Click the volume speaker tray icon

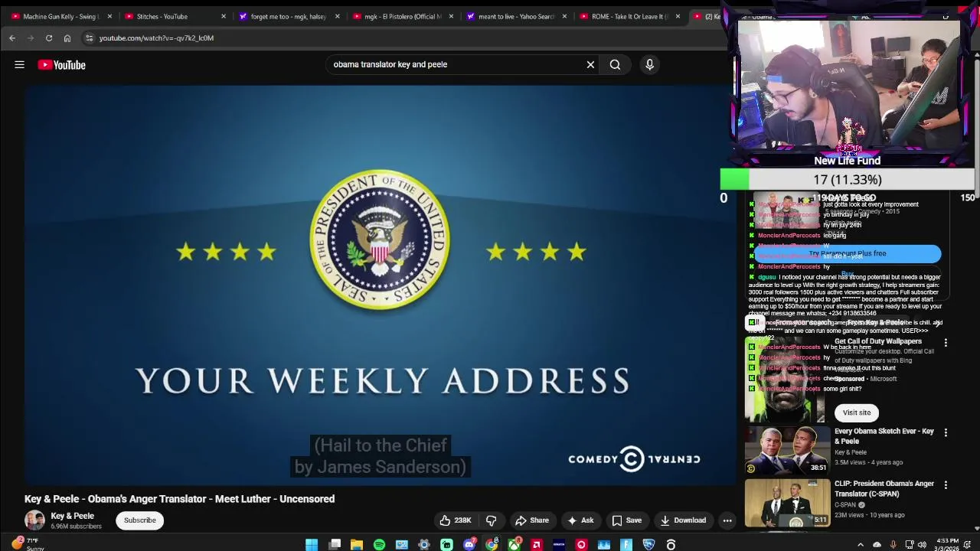[x=922, y=545]
